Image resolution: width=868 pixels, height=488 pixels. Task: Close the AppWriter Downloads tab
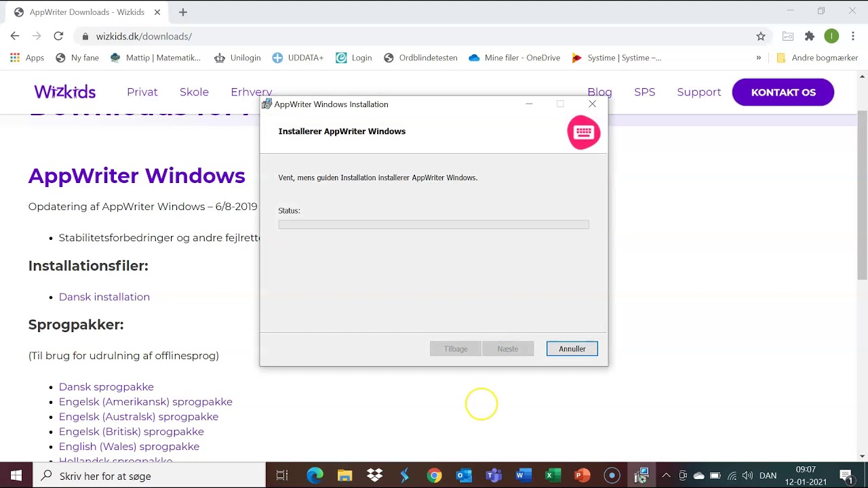[x=157, y=12]
